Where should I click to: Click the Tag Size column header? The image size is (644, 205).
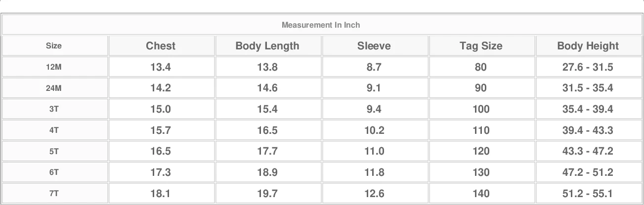481,46
